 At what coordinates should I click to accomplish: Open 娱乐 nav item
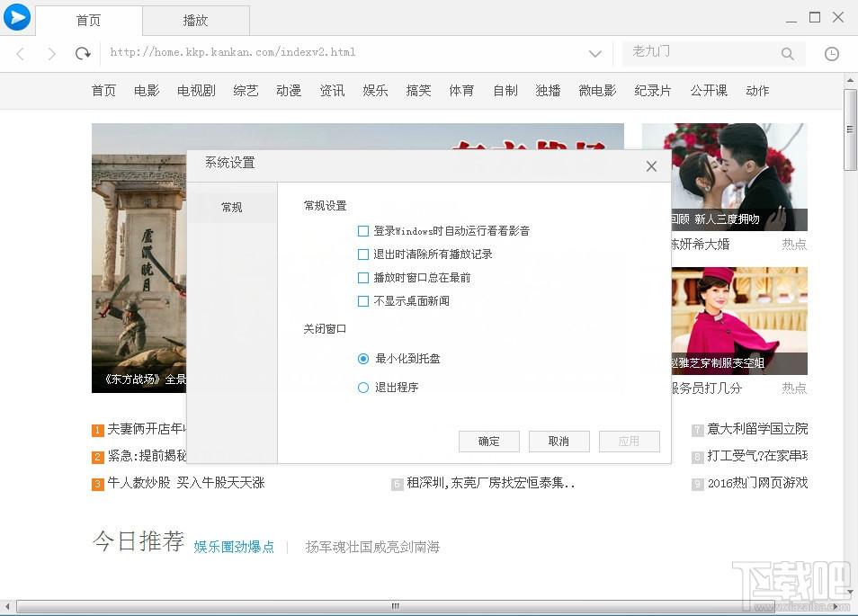(375, 91)
